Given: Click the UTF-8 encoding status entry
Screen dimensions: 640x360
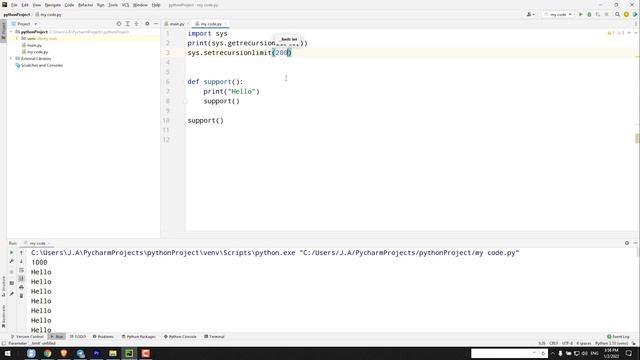Looking at the screenshot, I should (567, 343).
